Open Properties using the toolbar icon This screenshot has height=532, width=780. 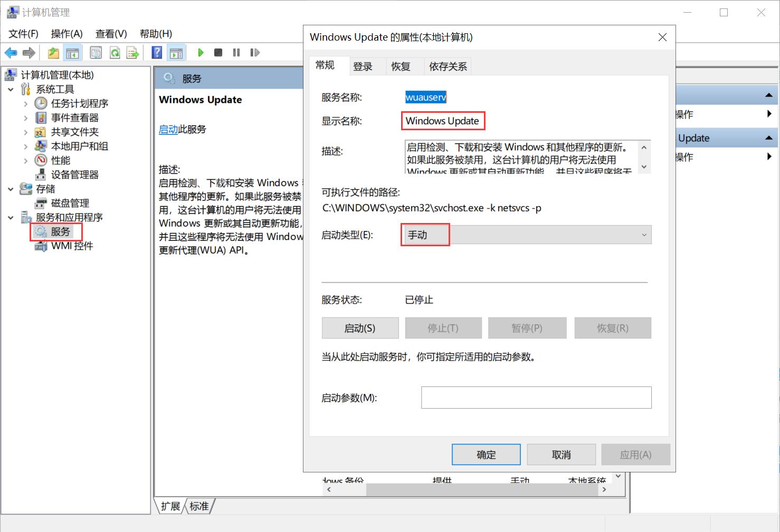[x=96, y=52]
